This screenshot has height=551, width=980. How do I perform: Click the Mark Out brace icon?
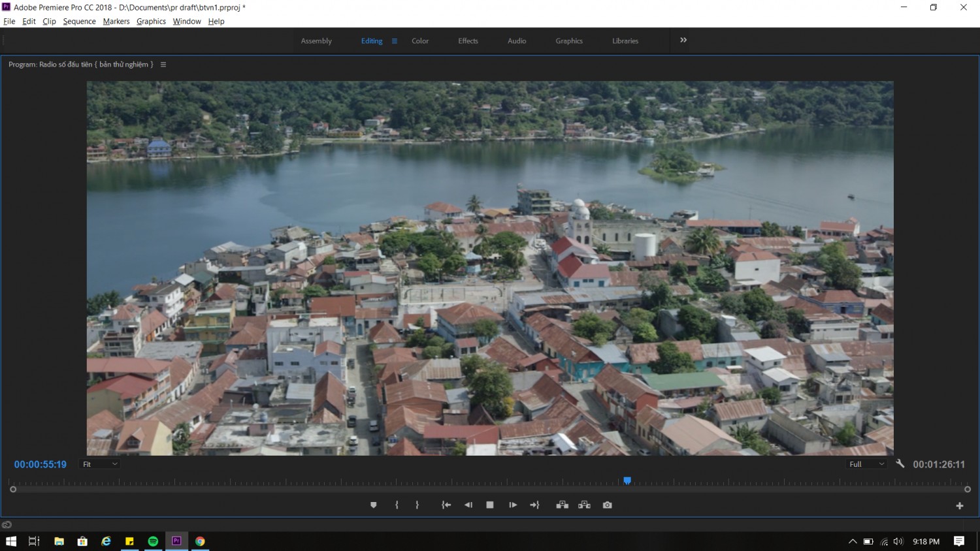417,505
